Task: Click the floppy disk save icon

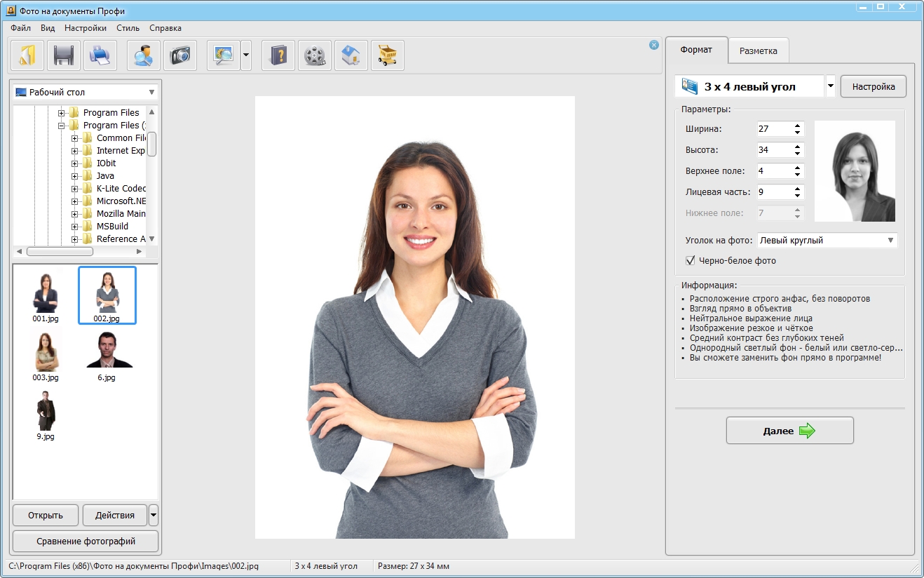Action: click(x=64, y=55)
